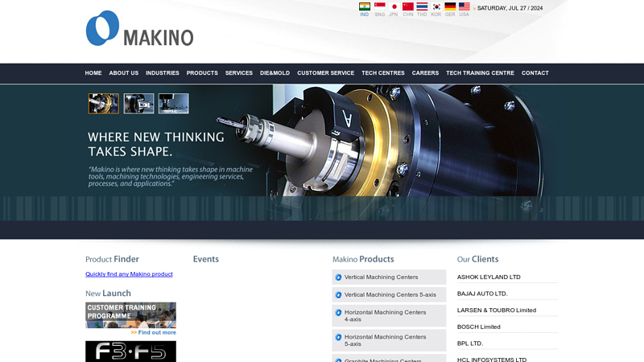The image size is (644, 362).
Task: Select the India flag icon
Action: [x=365, y=6]
